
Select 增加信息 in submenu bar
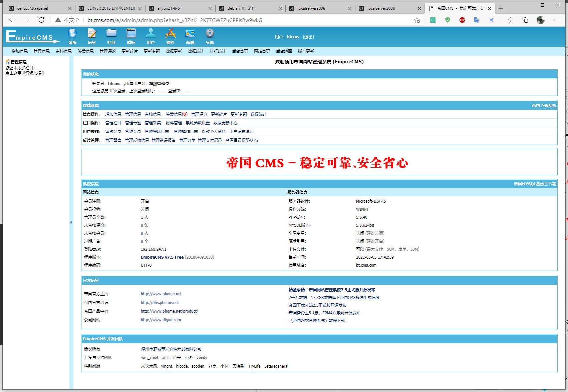point(20,51)
